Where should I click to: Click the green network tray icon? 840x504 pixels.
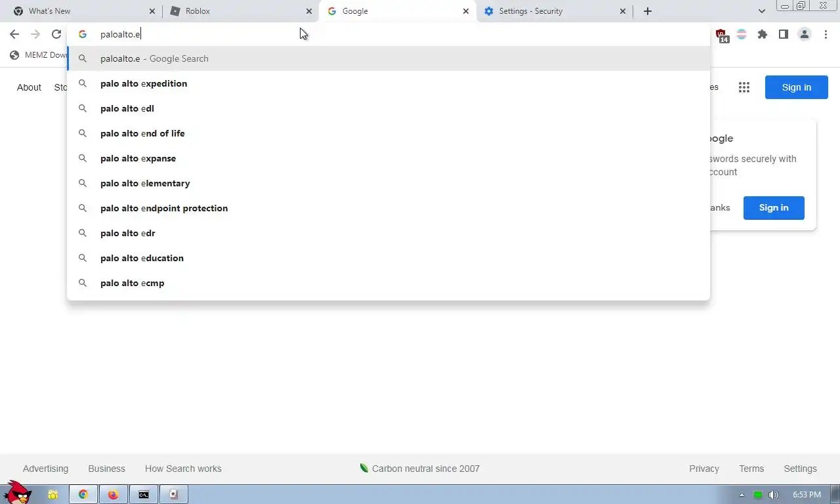tap(758, 495)
